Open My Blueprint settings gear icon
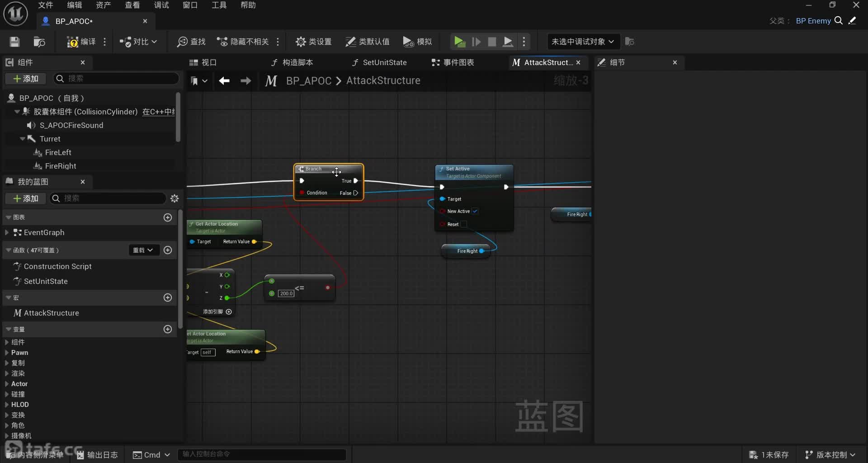This screenshot has width=868, height=463. click(175, 198)
